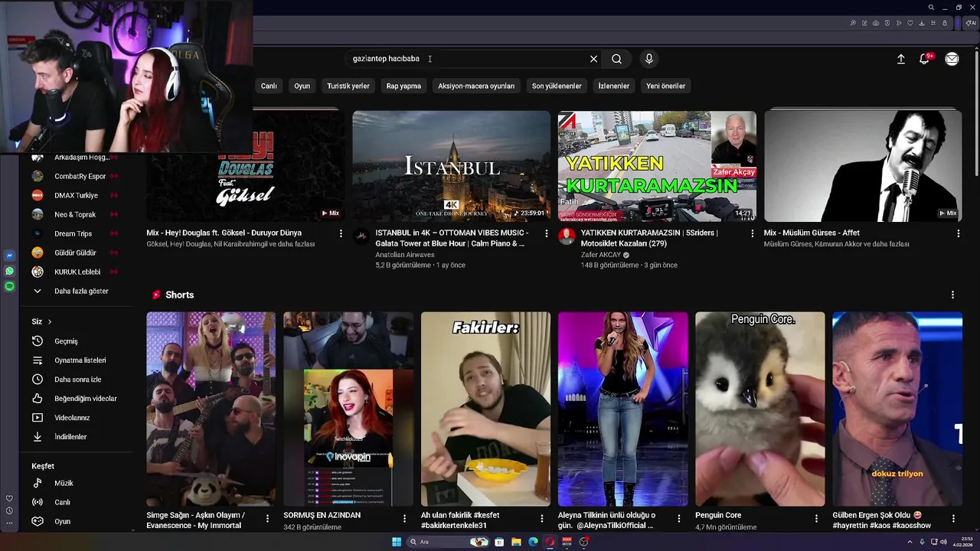Clear the YouTube search box text
The image size is (980, 551).
(593, 59)
